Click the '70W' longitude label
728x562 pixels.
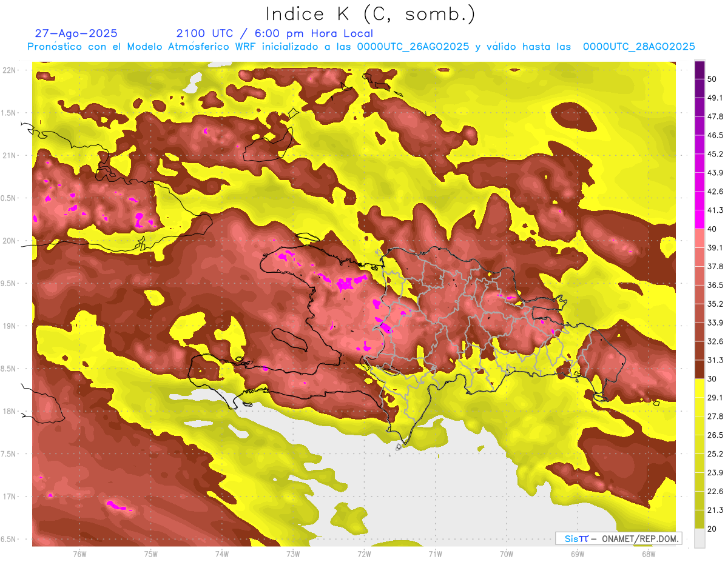pyautogui.click(x=507, y=554)
